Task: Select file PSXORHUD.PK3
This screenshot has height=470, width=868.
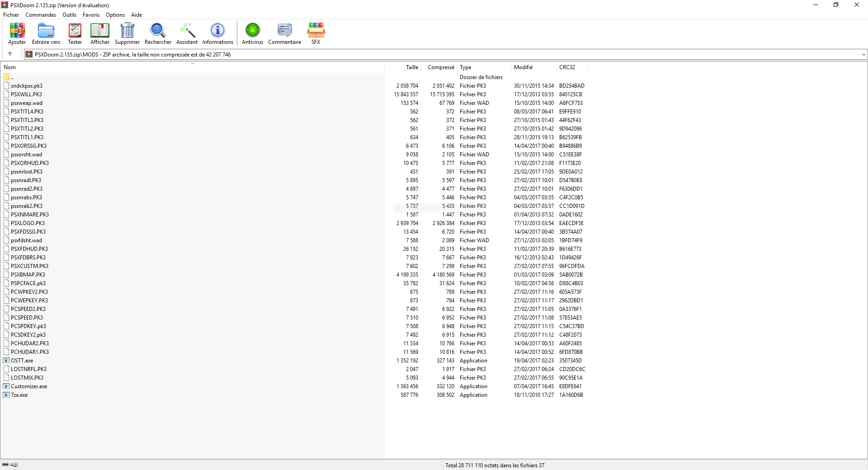Action: [30, 163]
